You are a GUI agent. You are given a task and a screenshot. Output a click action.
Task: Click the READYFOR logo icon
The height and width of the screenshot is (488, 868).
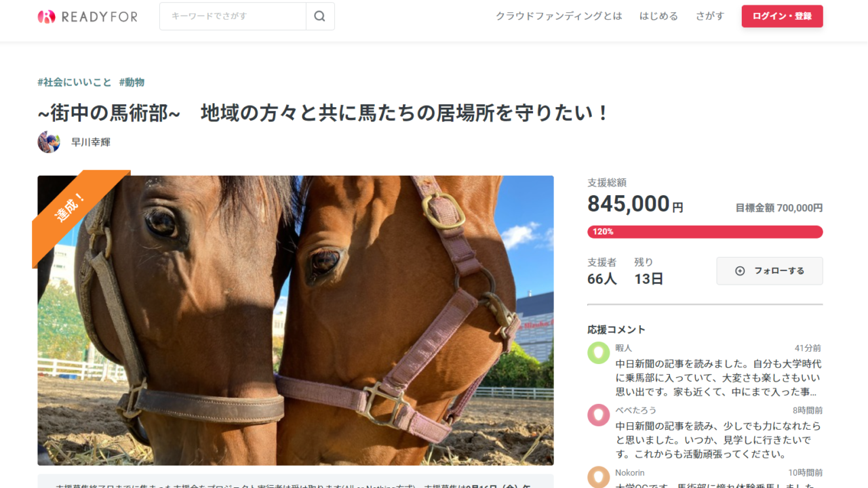pos(46,16)
